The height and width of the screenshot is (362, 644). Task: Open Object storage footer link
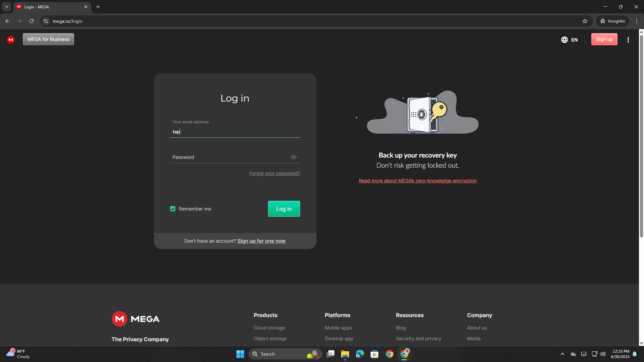coord(270,339)
